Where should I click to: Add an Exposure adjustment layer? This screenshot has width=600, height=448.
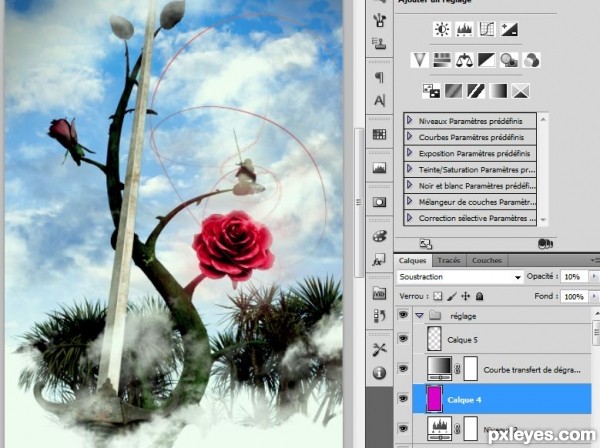pos(509,29)
